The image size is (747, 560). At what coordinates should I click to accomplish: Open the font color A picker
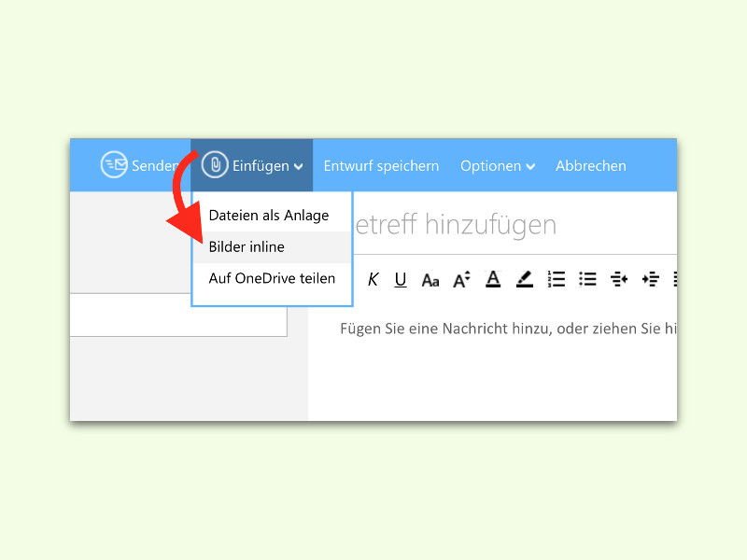pyautogui.click(x=493, y=279)
